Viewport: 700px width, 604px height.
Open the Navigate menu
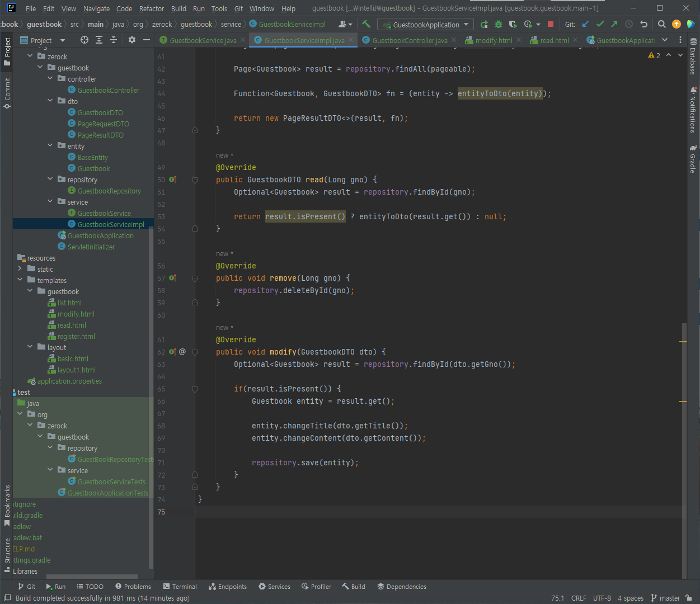pyautogui.click(x=96, y=8)
